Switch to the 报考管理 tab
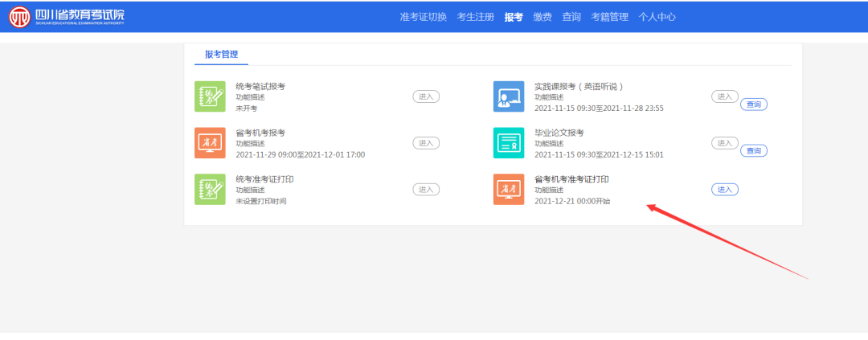 point(221,55)
